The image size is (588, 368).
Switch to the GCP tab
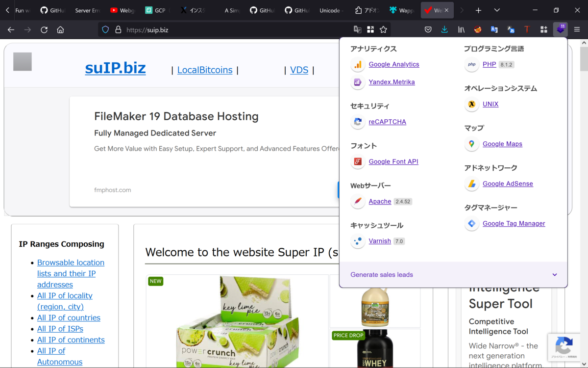[158, 10]
